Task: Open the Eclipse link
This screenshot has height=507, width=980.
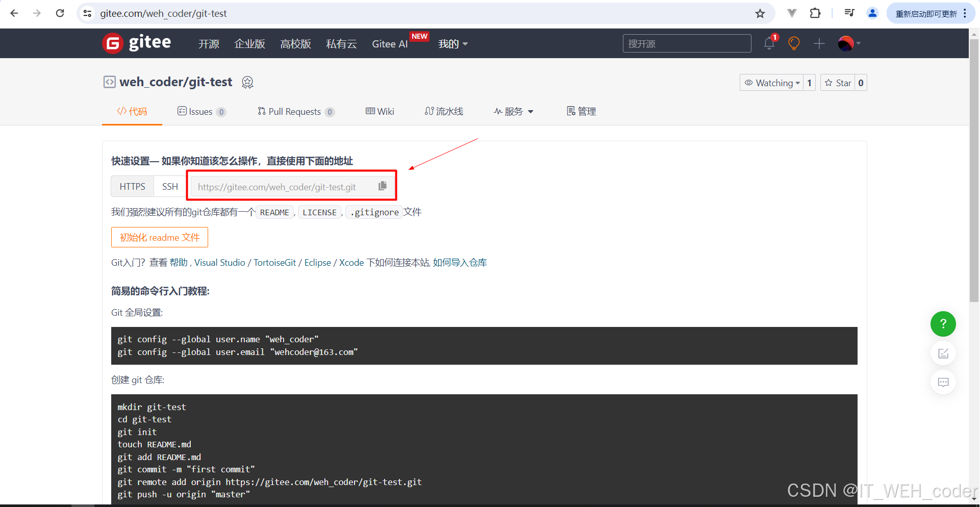Action: [x=318, y=262]
